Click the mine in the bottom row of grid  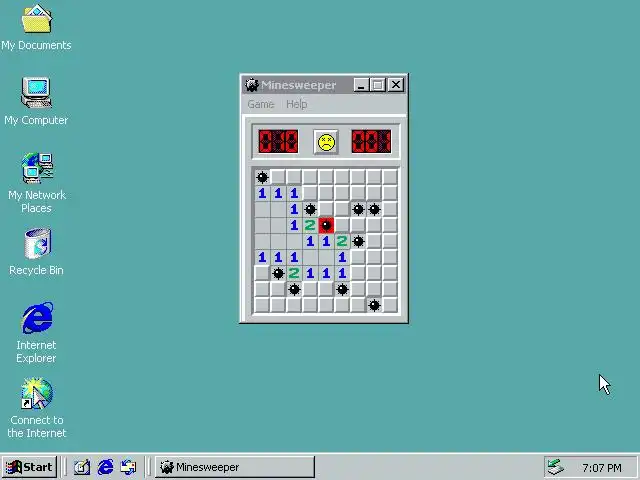click(x=374, y=305)
